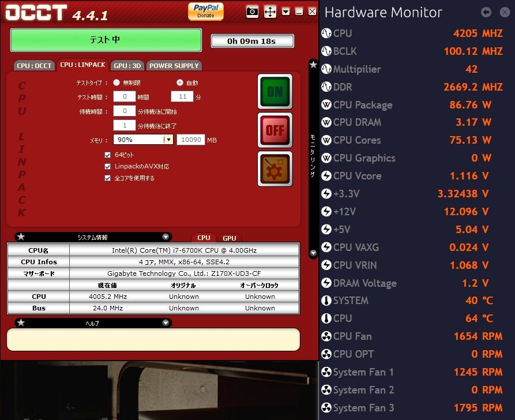Click the CPU frequency icon in Hardware Monitor
The width and height of the screenshot is (515, 420).
[326, 33]
